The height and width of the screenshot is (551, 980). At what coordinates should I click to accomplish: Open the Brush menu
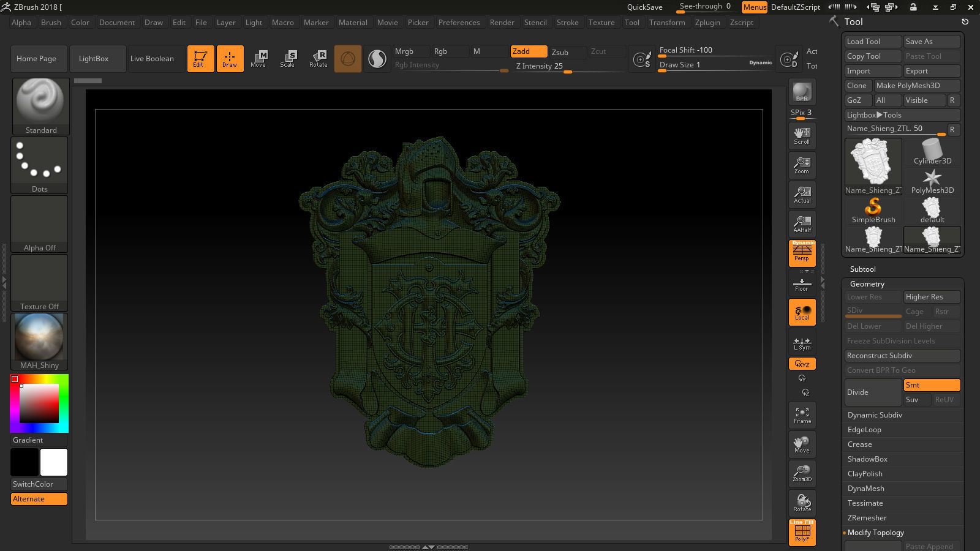[51, 23]
